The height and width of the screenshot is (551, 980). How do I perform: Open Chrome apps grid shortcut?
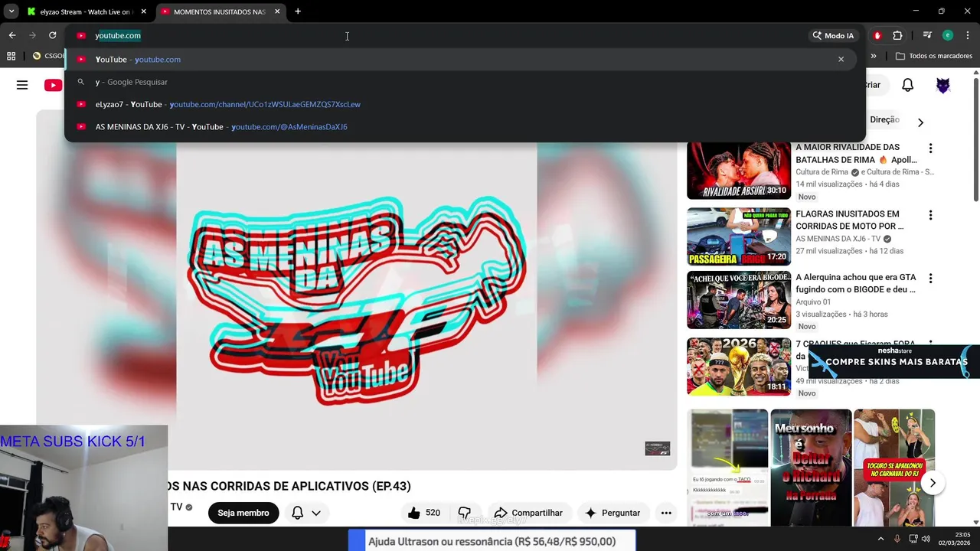pos(11,56)
